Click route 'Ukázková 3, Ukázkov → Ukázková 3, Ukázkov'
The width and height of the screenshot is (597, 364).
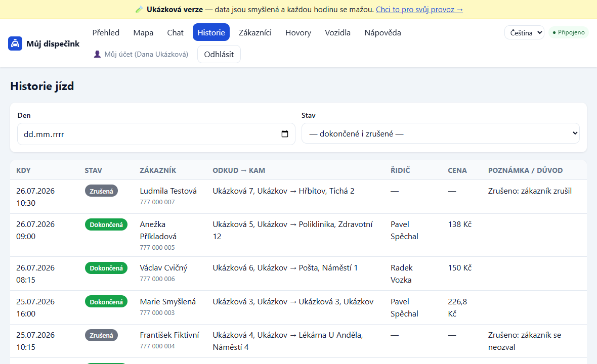click(x=293, y=302)
